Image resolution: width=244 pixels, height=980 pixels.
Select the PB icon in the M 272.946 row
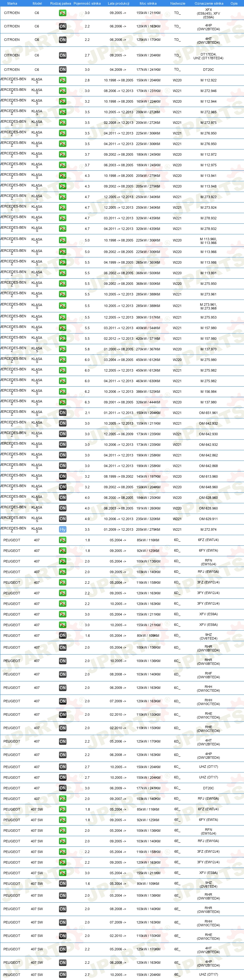coord(63,91)
